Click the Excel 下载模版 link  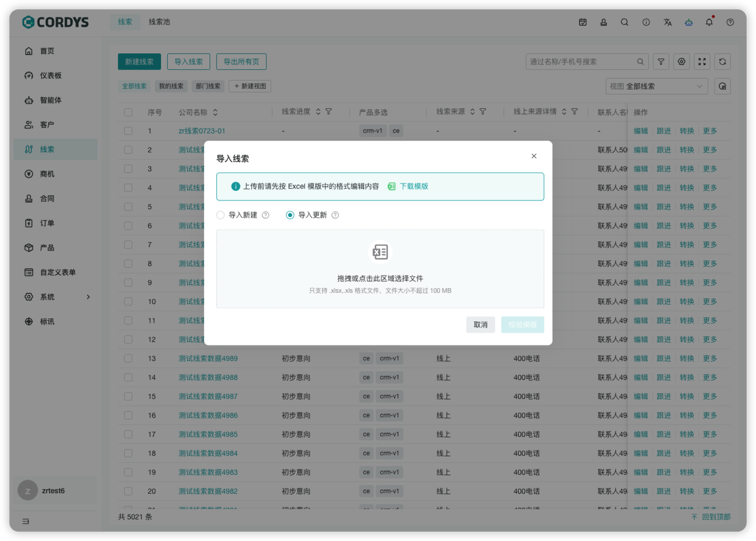(408, 186)
